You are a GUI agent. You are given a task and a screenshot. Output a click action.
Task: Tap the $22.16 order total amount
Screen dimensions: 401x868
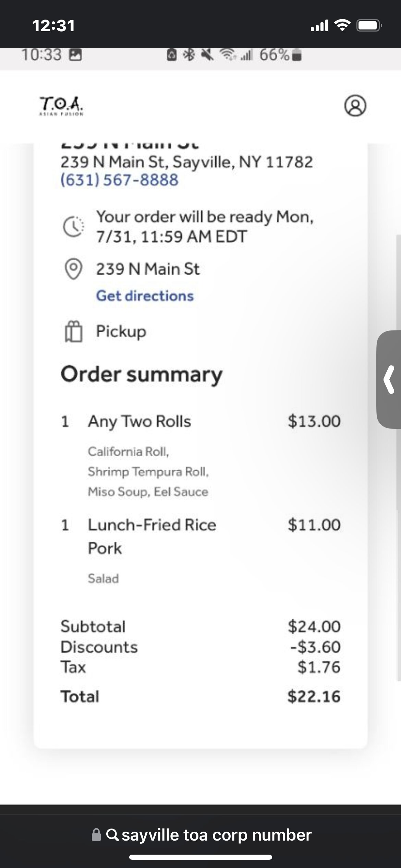click(314, 696)
